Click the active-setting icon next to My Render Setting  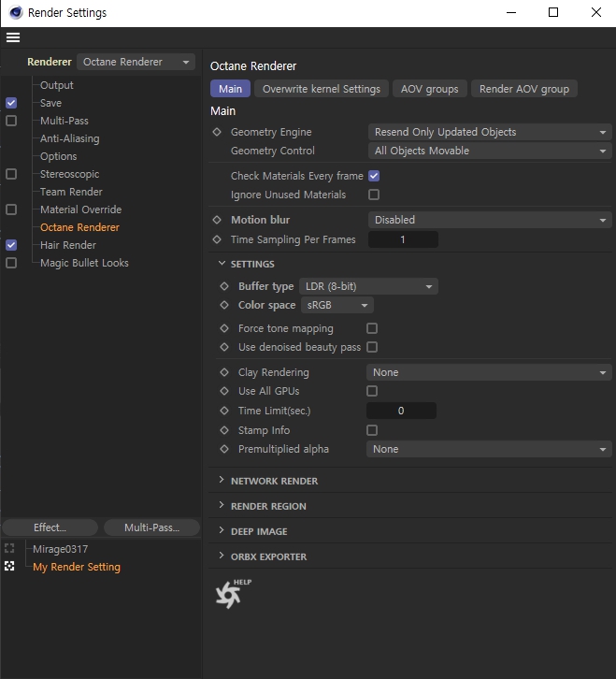pos(9,567)
